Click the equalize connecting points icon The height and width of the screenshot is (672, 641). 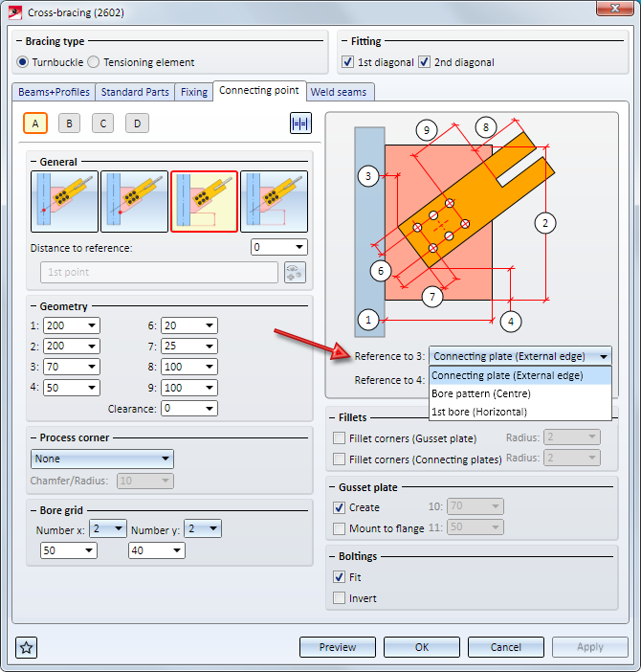(300, 123)
